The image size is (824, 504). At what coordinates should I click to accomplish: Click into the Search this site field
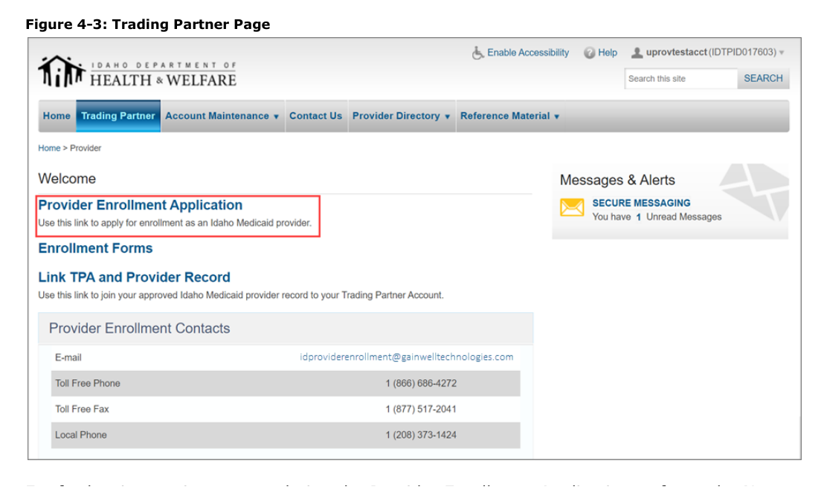coord(681,78)
